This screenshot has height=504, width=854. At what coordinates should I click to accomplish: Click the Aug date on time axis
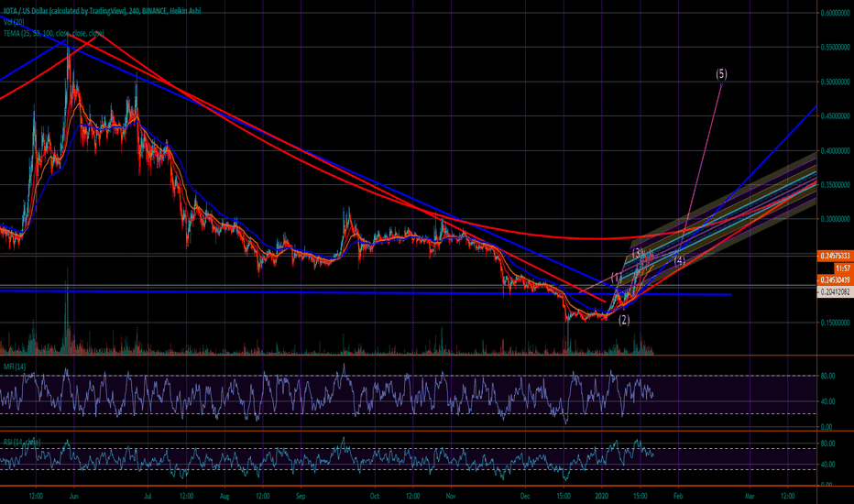224,497
